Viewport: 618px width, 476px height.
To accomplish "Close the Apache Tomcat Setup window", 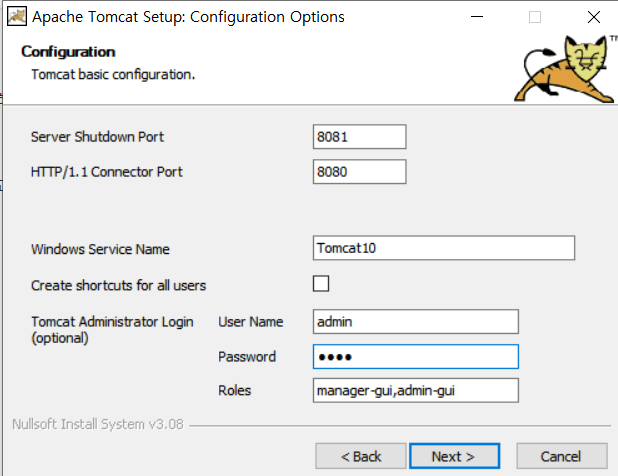I will [x=594, y=17].
